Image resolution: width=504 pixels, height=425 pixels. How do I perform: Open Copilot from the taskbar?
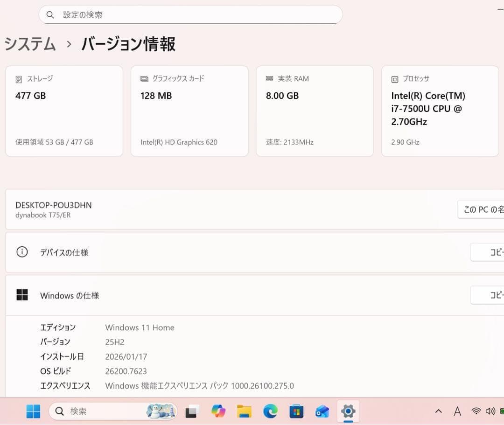[218, 411]
